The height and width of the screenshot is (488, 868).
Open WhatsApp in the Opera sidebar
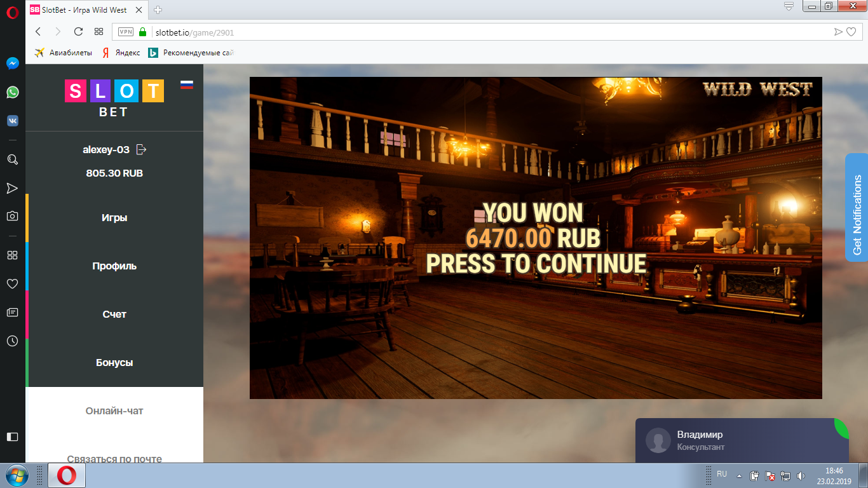click(12, 93)
